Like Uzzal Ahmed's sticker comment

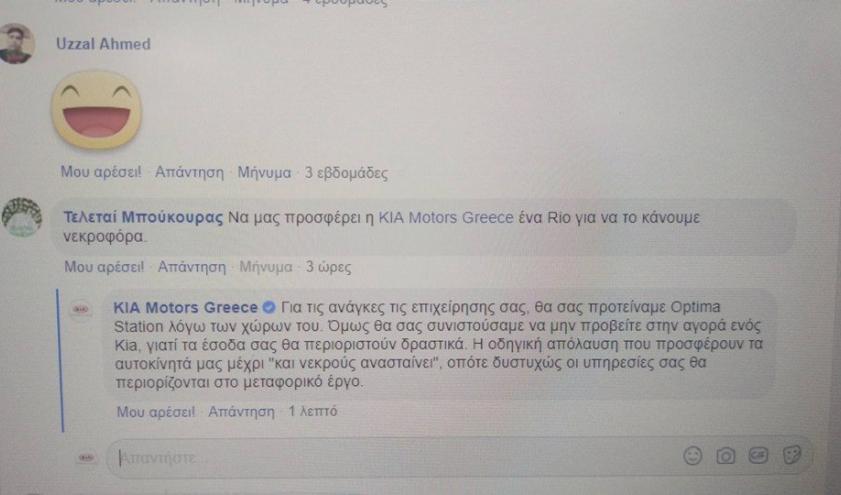point(101,173)
